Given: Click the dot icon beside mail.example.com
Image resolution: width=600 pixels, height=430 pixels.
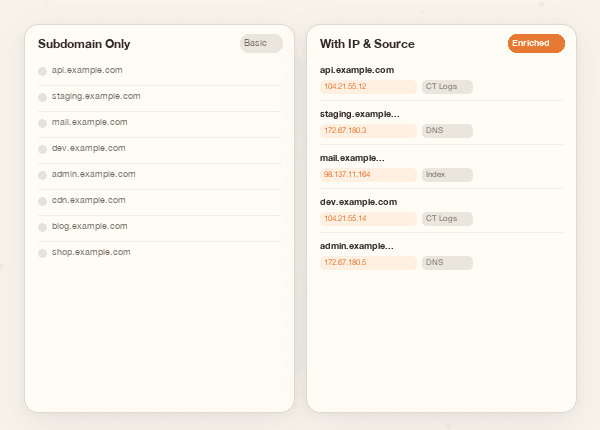Looking at the screenshot, I should [42, 123].
